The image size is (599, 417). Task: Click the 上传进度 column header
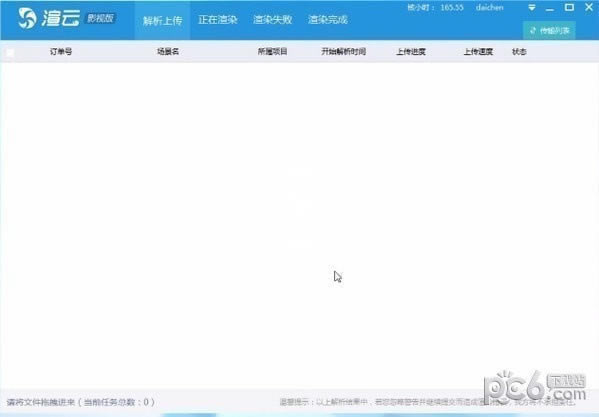point(411,52)
